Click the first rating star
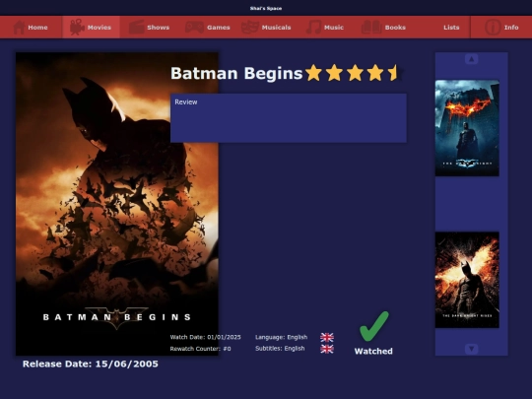 313,73
